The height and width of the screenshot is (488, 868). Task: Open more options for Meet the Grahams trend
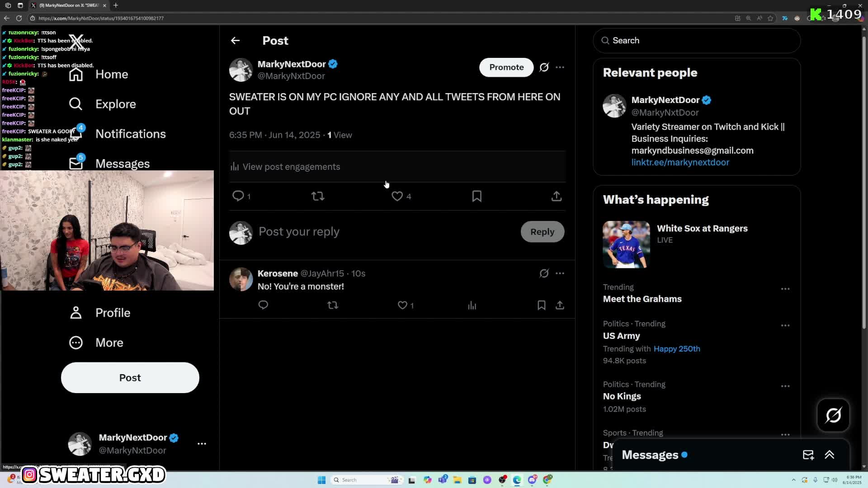tap(785, 289)
